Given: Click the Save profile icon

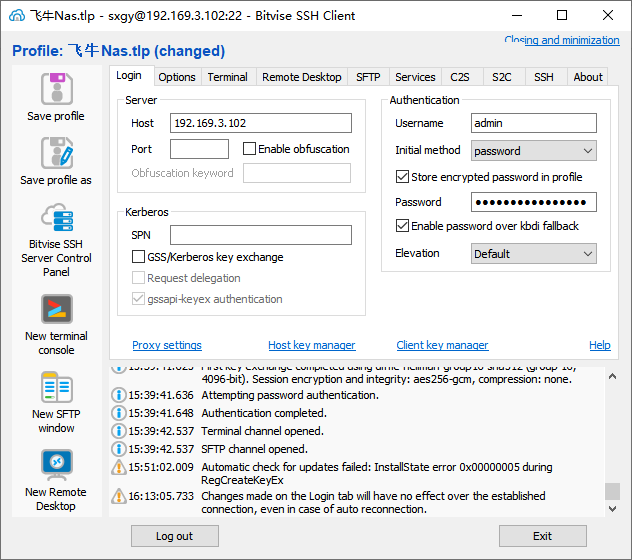Looking at the screenshot, I should (56, 89).
